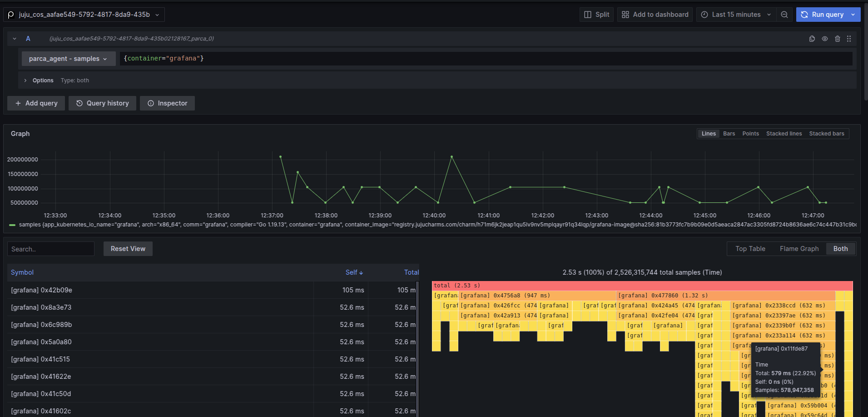Switch graph style to Bars

tap(729, 134)
